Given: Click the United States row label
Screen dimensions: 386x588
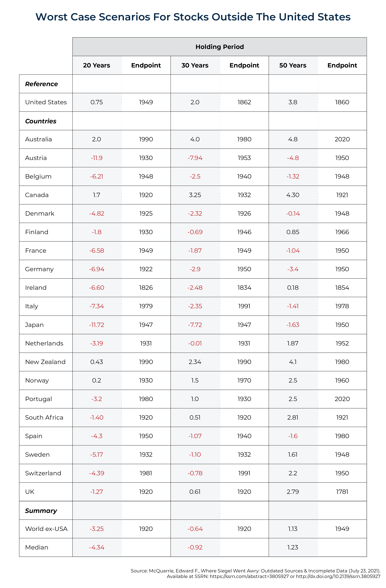Looking at the screenshot, I should click(46, 102).
